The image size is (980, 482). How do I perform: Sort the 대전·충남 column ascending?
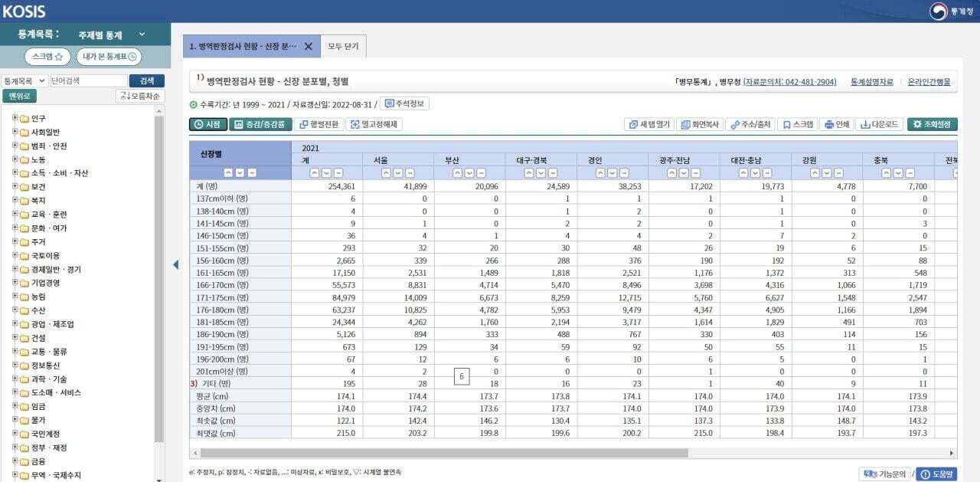743,173
